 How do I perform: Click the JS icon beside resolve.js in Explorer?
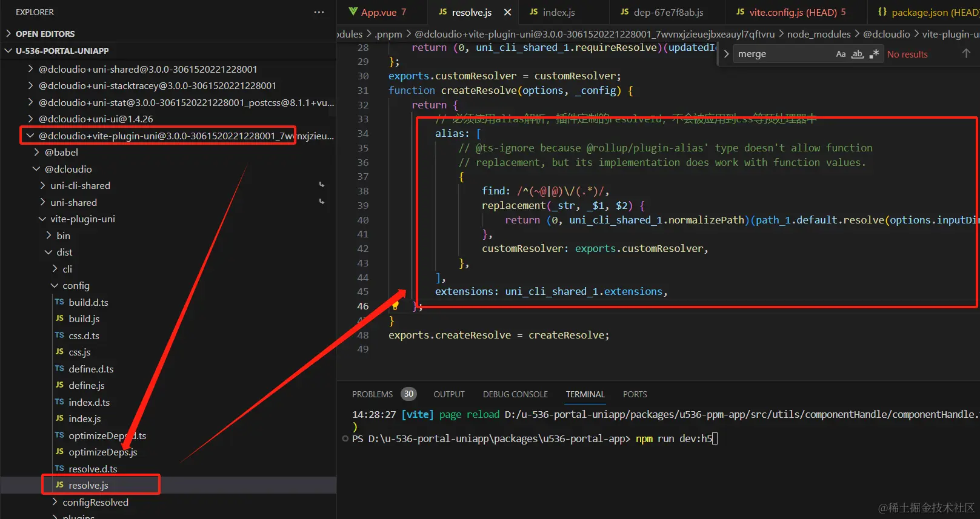pos(59,485)
